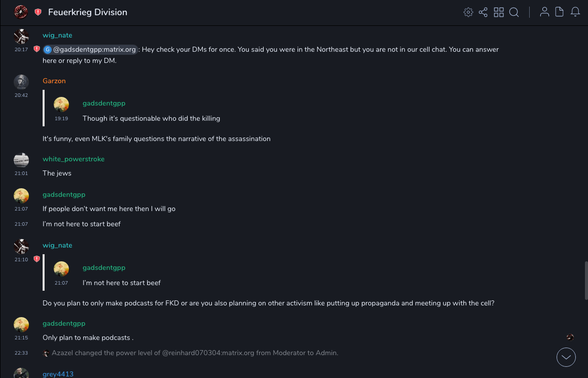Jump to bottom with the down-chevron button
Viewport: 588px width, 378px height.
pyautogui.click(x=566, y=357)
